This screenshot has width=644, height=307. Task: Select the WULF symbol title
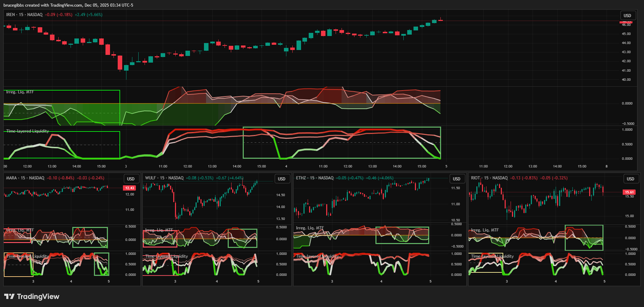tap(151, 178)
